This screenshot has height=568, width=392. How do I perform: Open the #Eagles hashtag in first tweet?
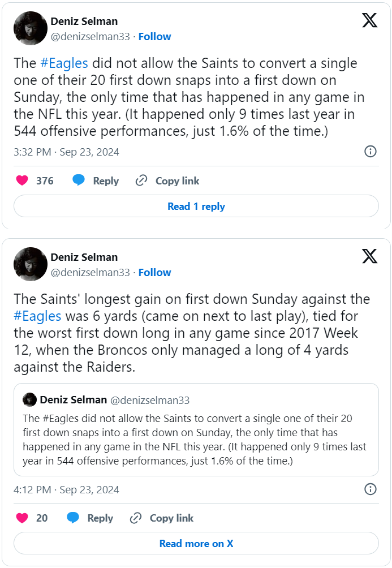pyautogui.click(x=64, y=63)
